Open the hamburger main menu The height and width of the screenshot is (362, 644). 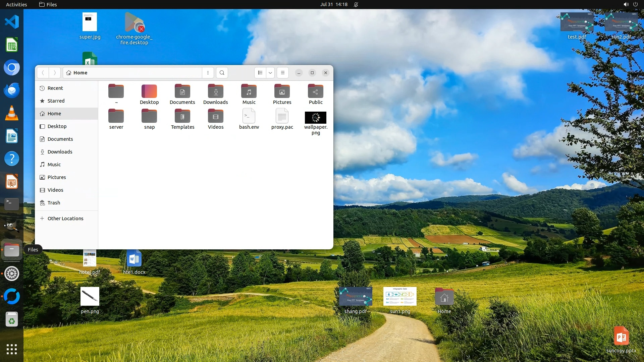[283, 73]
